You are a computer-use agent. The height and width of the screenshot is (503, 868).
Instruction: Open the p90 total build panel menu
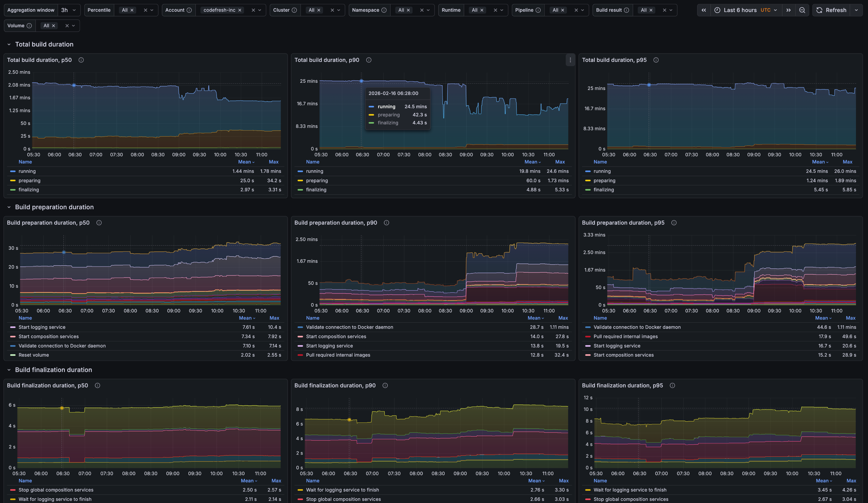[570, 60]
